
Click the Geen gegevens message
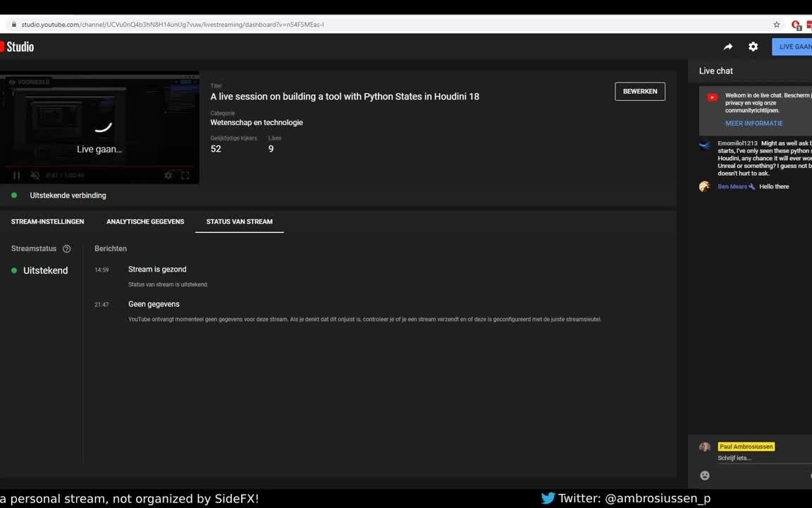coord(154,304)
